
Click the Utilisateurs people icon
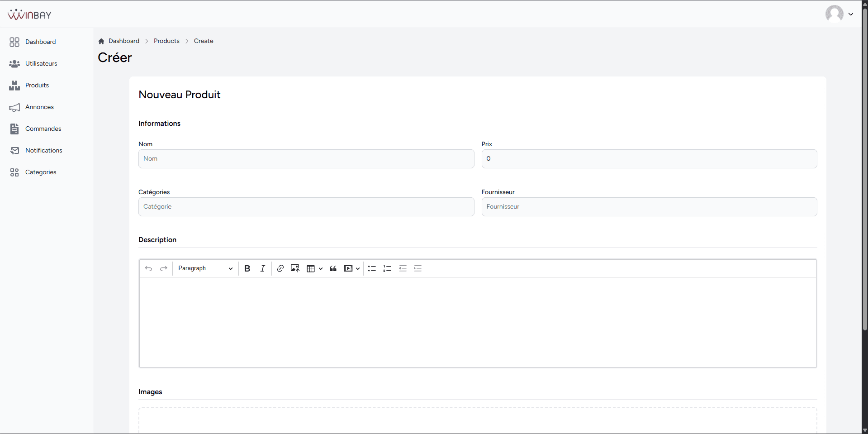click(14, 64)
